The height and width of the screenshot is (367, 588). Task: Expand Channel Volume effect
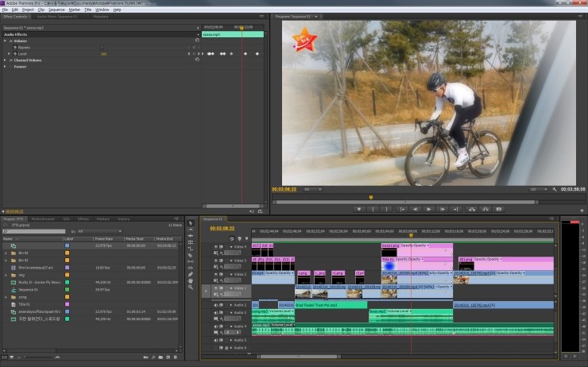5,60
